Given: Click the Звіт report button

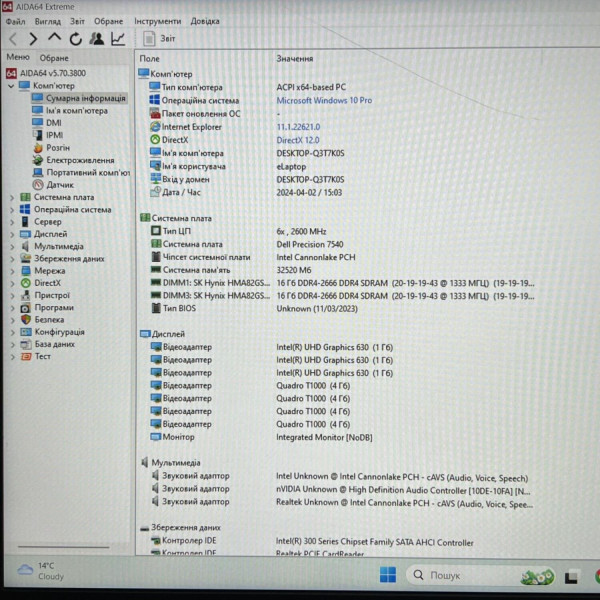Looking at the screenshot, I should coord(159,39).
